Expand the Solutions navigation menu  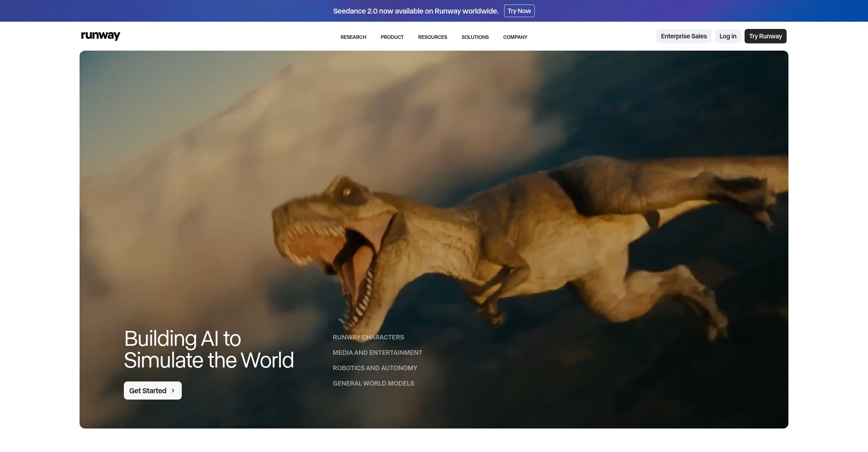click(475, 37)
